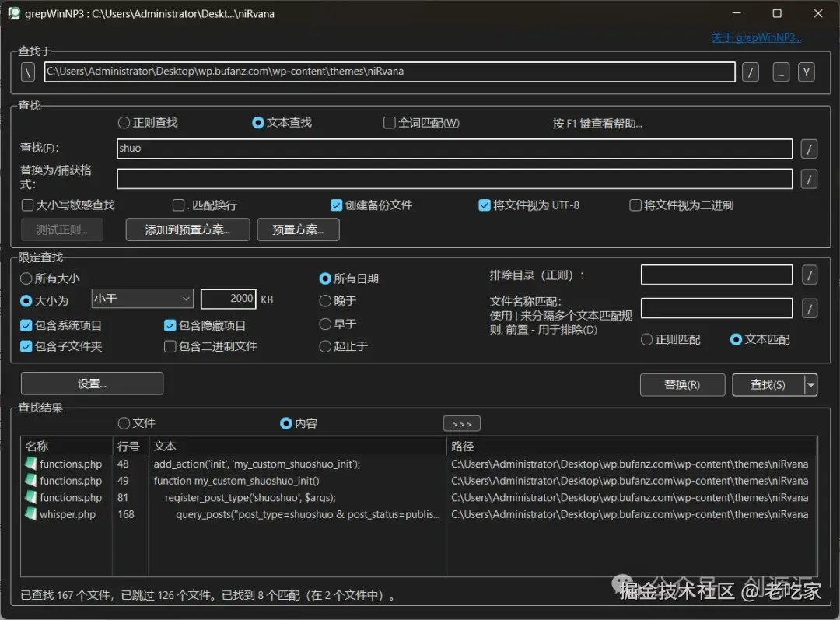Switch results view to 文件 mode
Viewport: 840px width, 620px height.
tap(123, 423)
